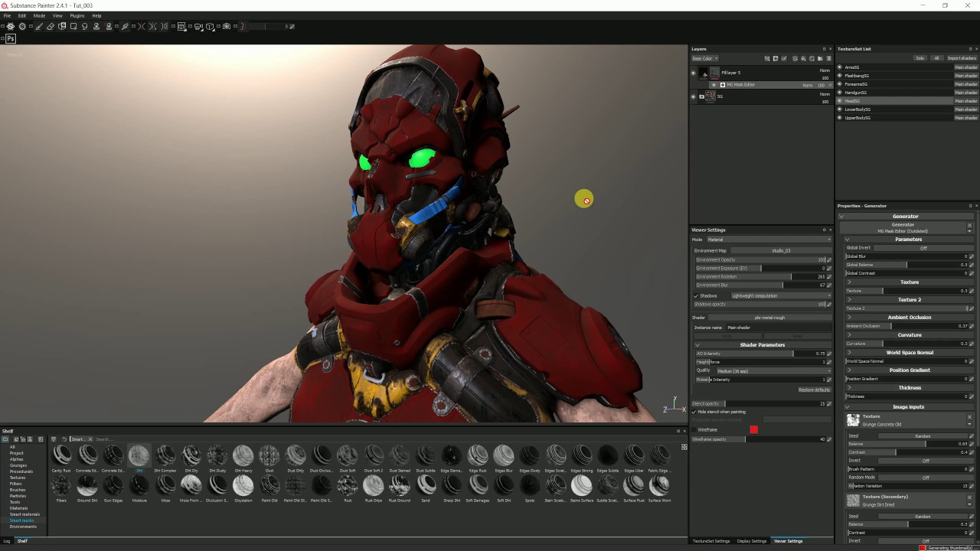This screenshot has width=980, height=551.
Task: Click the Import shaders button
Action: (962, 58)
